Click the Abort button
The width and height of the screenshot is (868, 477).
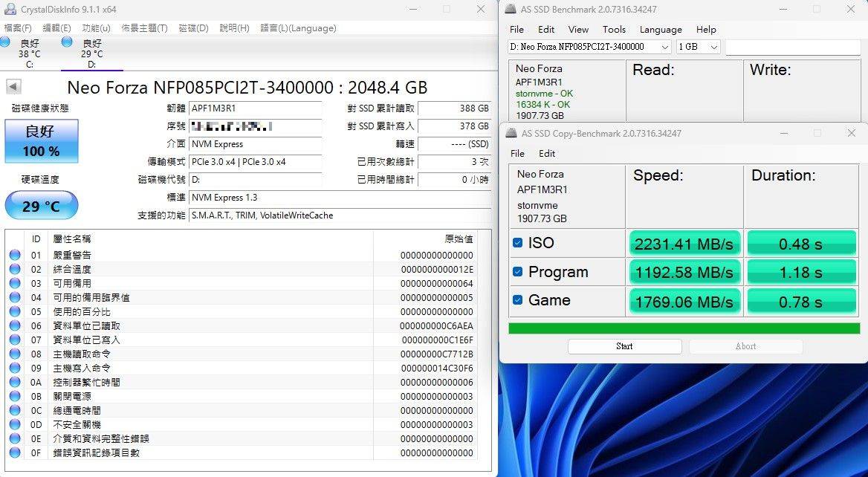point(745,346)
